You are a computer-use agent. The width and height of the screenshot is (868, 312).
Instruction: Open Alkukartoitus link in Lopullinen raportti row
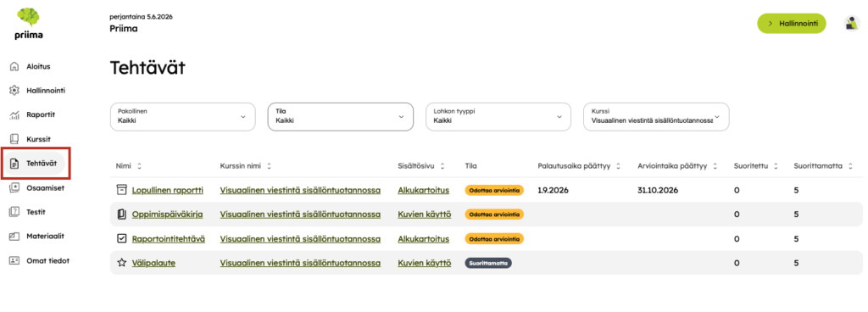pos(424,190)
